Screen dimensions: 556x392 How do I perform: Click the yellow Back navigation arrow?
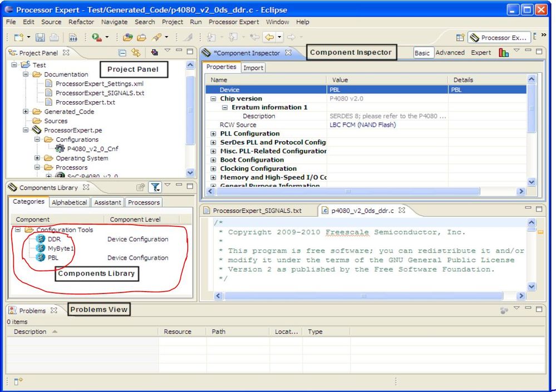point(269,37)
